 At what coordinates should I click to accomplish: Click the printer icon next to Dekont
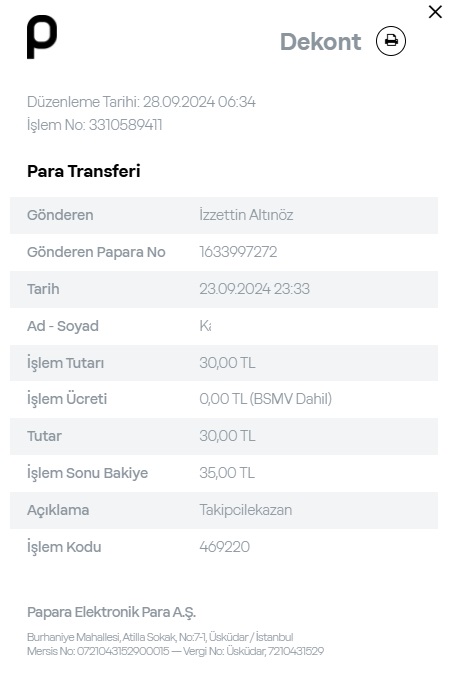tap(391, 41)
